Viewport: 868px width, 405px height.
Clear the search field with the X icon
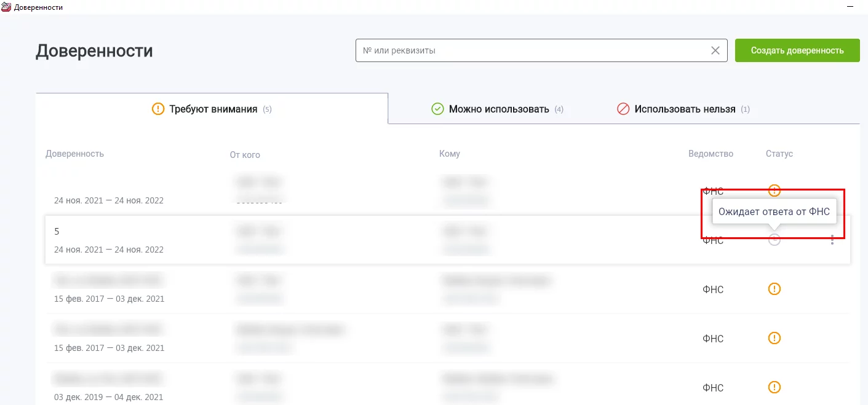[715, 51]
